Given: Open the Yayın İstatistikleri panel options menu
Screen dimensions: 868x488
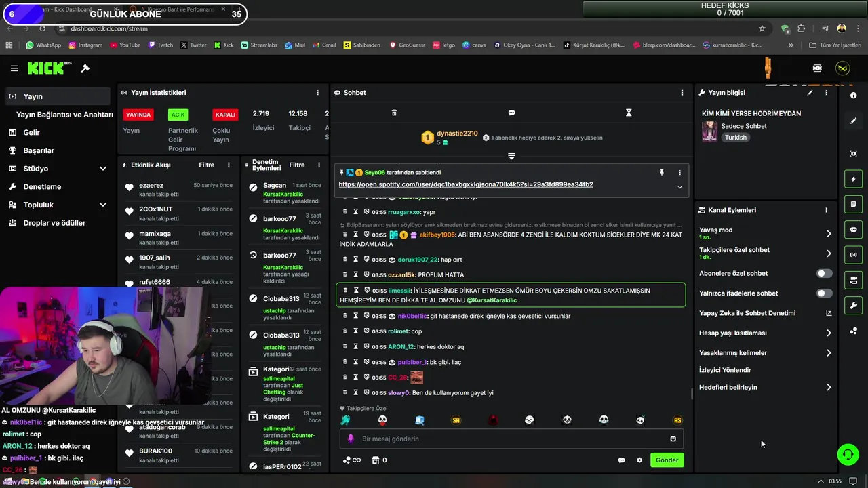Looking at the screenshot, I should 317,93.
